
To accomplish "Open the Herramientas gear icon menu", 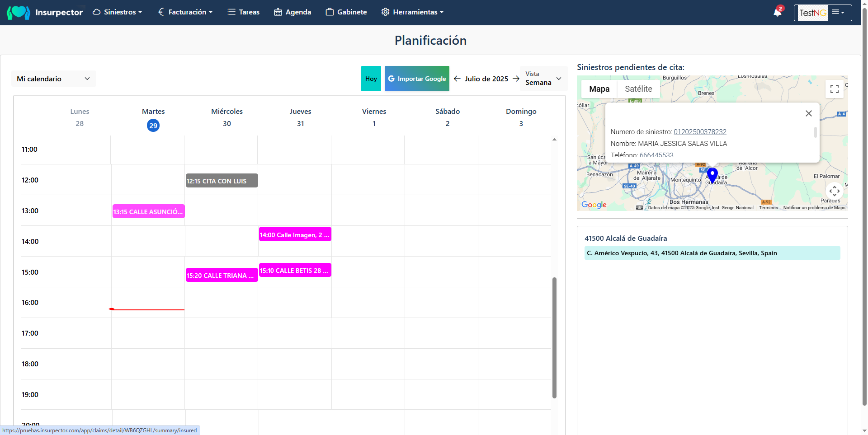I will point(385,12).
